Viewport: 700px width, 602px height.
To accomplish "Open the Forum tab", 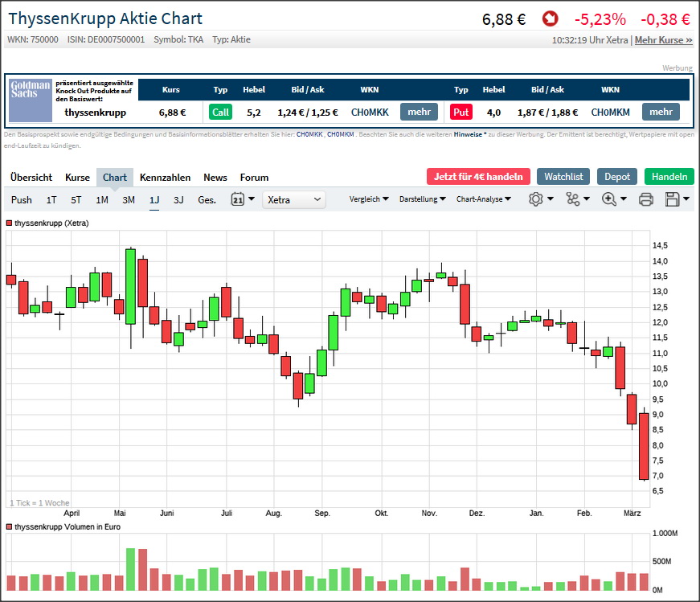I will 254,177.
